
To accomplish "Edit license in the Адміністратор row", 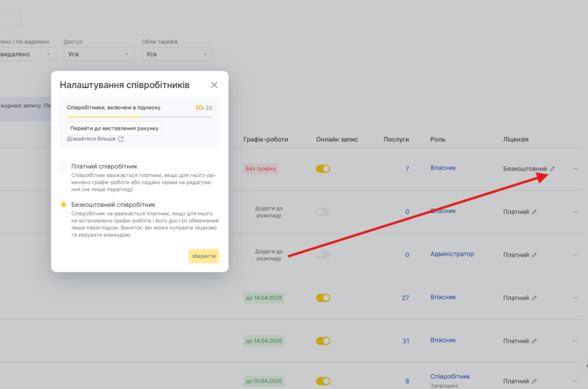I will (534, 255).
